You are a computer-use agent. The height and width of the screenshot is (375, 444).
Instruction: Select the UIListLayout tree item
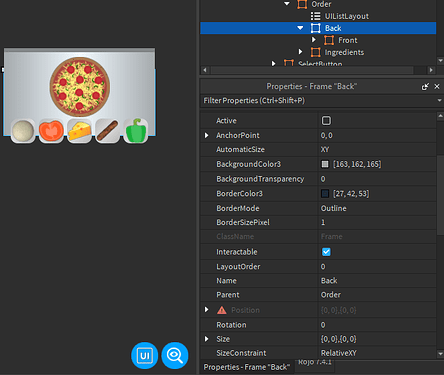click(347, 16)
